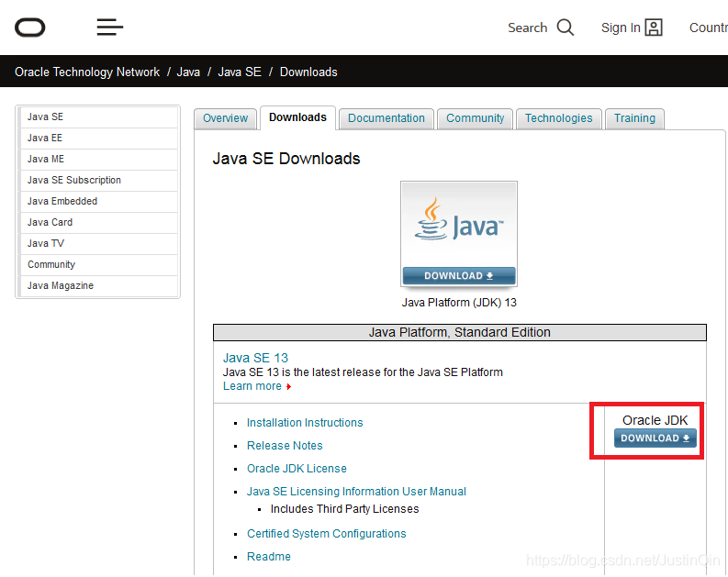This screenshot has height=577, width=728.
Task: Click the Java Platform (JDK) 13 DOWNLOAD button
Action: coord(459,275)
